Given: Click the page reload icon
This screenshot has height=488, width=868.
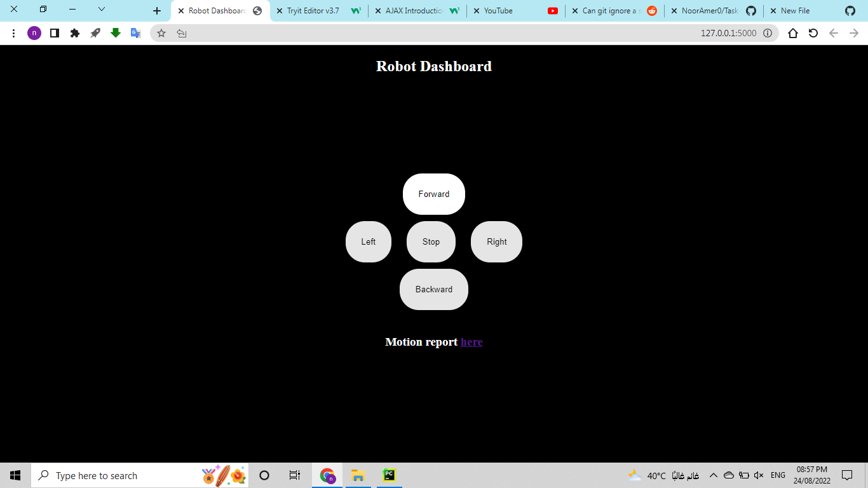Looking at the screenshot, I should [x=813, y=32].
